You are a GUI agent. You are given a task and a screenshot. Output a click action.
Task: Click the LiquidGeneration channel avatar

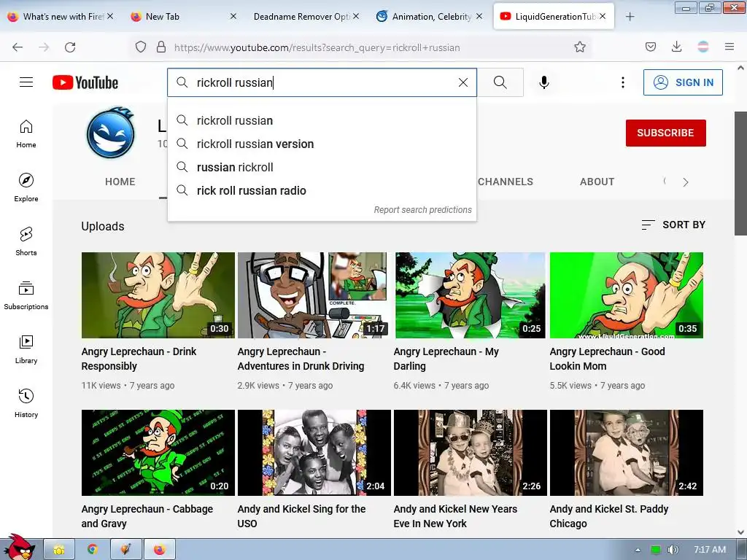(111, 133)
